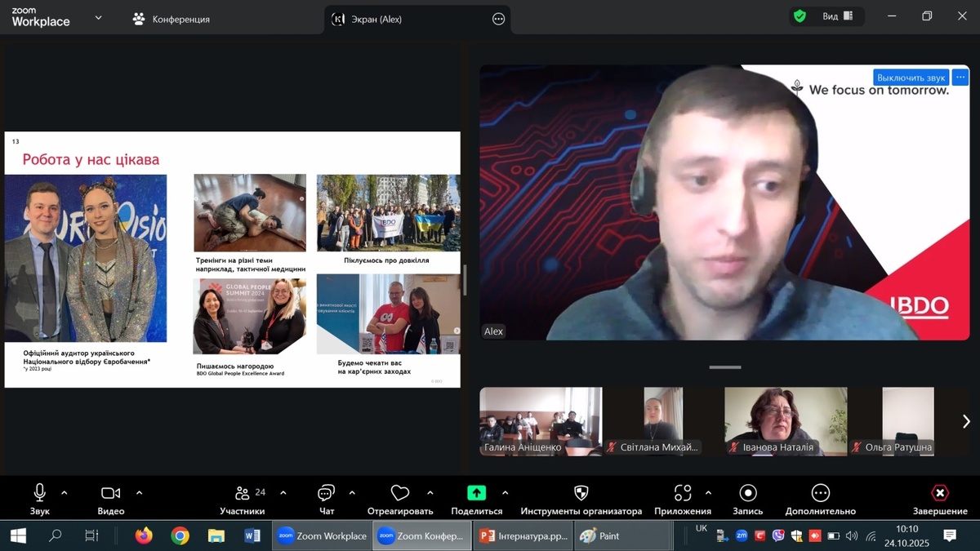Click the Отреагировать heart reaction icon

tap(399, 493)
